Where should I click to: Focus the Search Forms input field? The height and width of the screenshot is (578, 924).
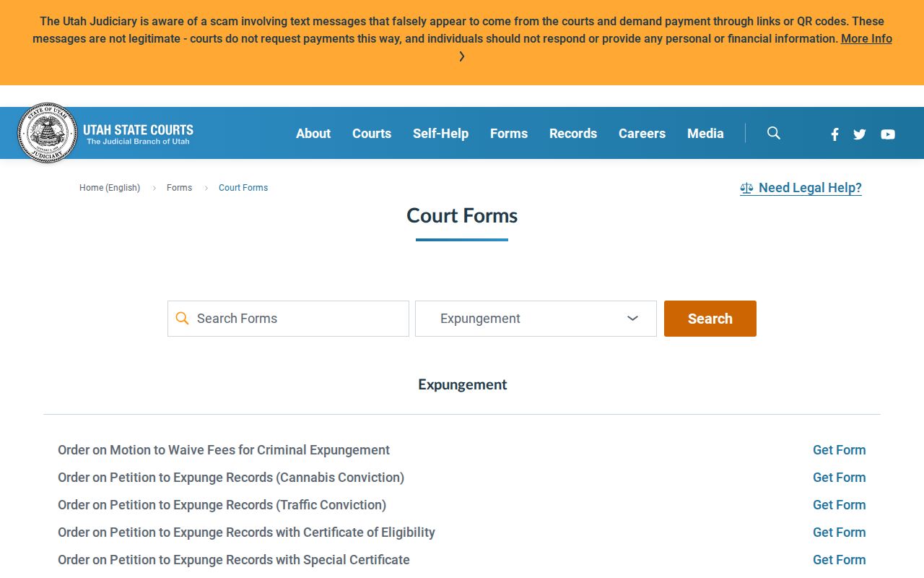point(288,319)
